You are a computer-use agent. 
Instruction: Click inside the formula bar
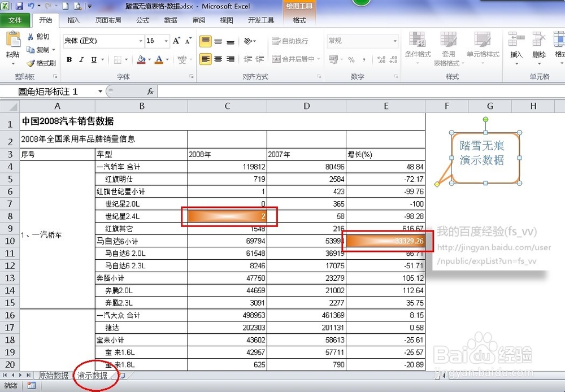(x=360, y=92)
